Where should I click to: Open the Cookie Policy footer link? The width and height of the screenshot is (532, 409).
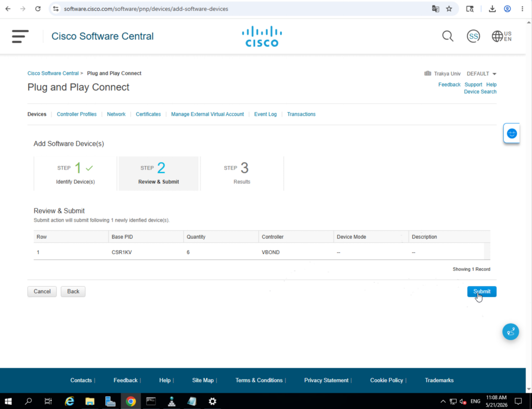coord(386,380)
